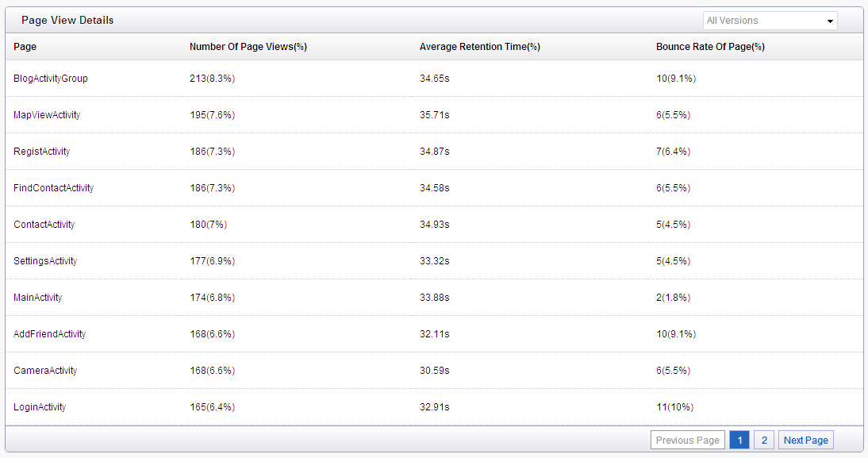This screenshot has width=868, height=458.
Task: Sort by Number Of Page Views(%) header
Action: click(248, 47)
